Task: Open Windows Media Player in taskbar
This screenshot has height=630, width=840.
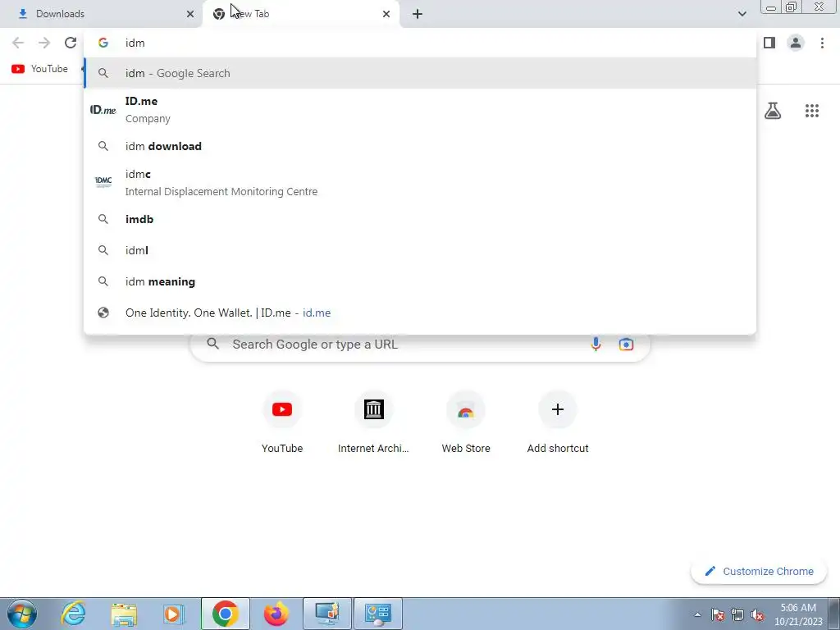Action: [x=174, y=614]
